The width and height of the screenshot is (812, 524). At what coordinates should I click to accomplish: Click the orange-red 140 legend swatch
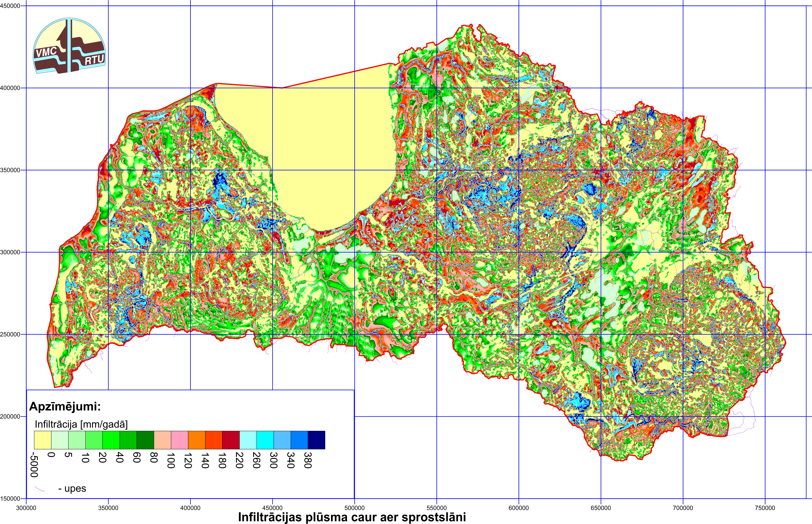214,440
